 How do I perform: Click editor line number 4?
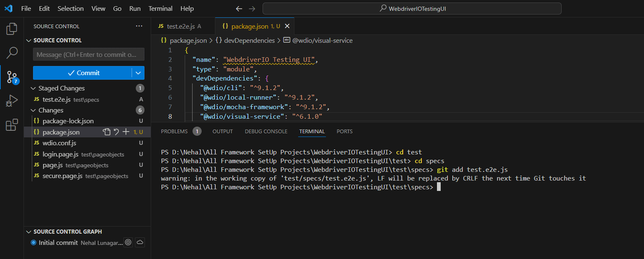pos(170,78)
